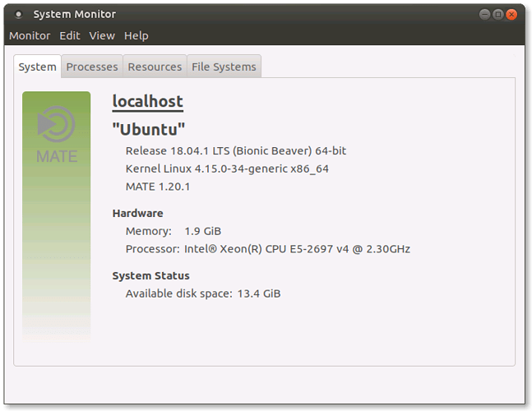This screenshot has width=532, height=411.
Task: Click the MATE logo icon
Action: pos(56,135)
